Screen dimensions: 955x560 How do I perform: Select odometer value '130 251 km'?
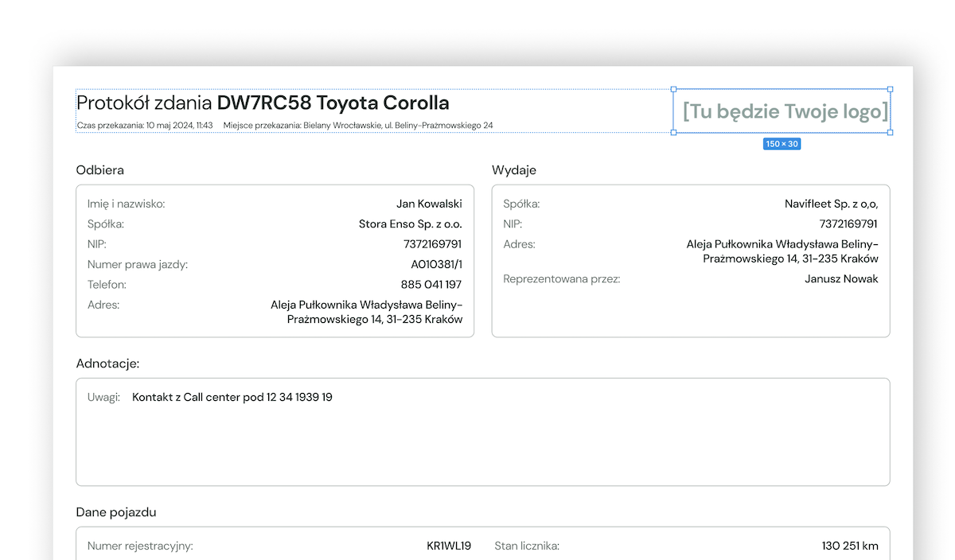point(850,546)
